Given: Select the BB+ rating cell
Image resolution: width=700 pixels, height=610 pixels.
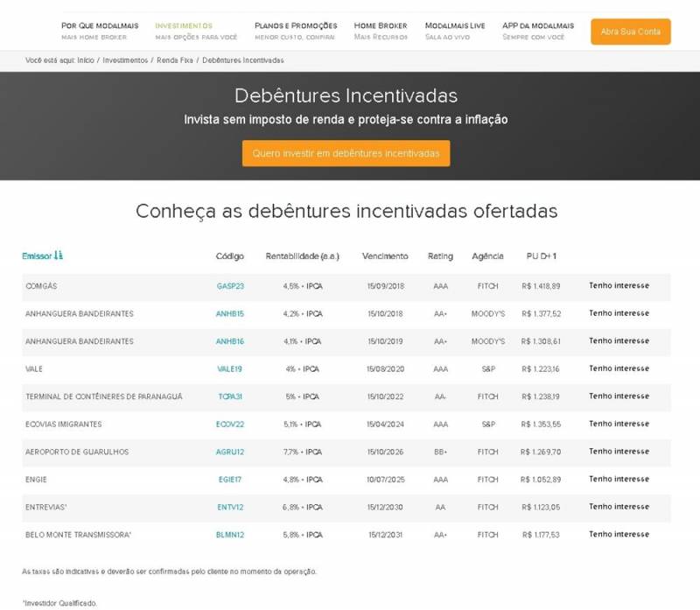Looking at the screenshot, I should click(440, 452).
